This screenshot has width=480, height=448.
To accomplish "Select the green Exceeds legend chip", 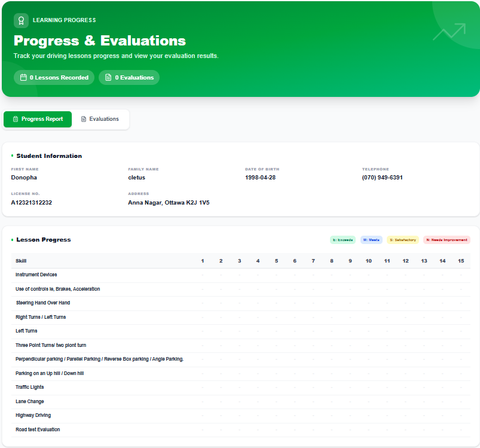I will click(343, 240).
